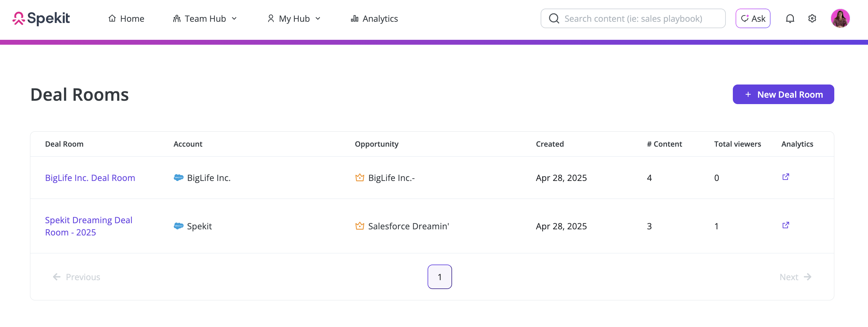Open the Home page
The image size is (868, 327).
click(x=126, y=18)
